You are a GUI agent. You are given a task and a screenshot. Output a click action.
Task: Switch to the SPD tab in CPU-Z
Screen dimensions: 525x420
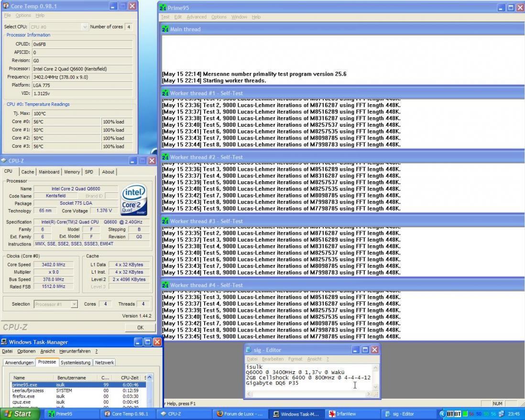89,172
